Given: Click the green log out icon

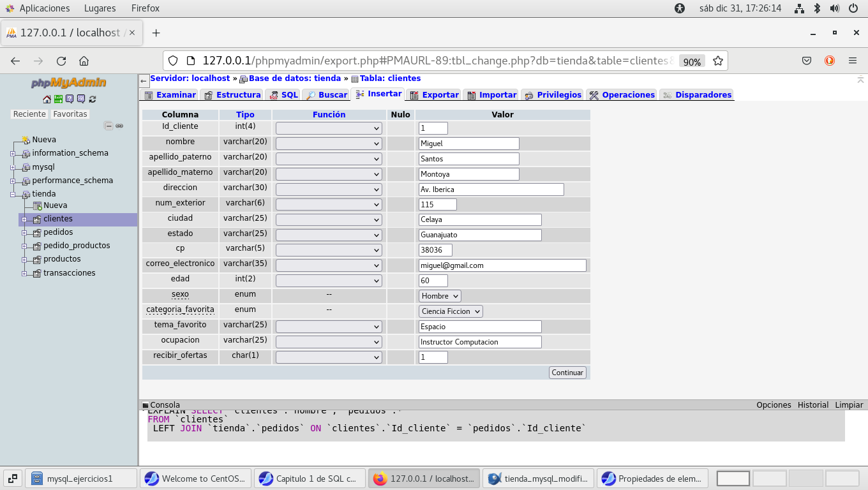Looking at the screenshot, I should click(x=58, y=99).
